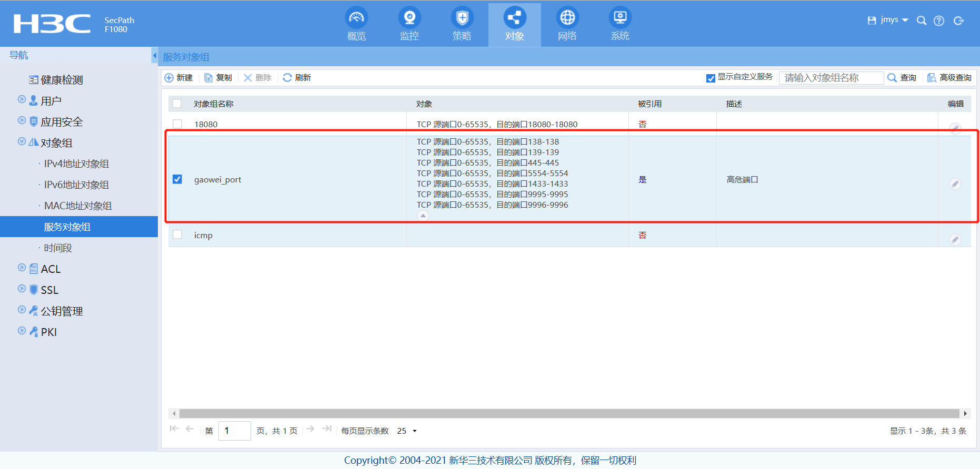Expand the 用户 tree node
The height and width of the screenshot is (469, 980).
point(22,99)
